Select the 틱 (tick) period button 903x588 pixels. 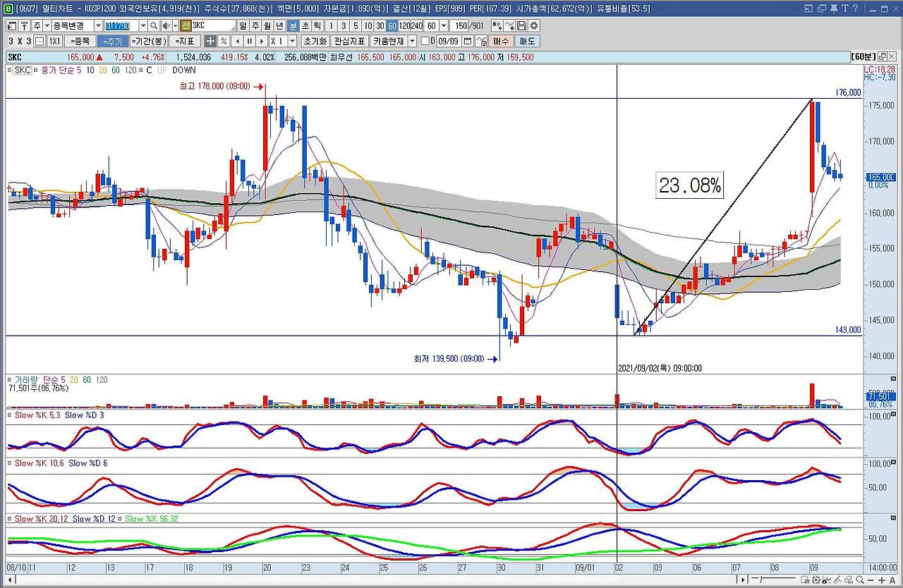click(x=318, y=25)
